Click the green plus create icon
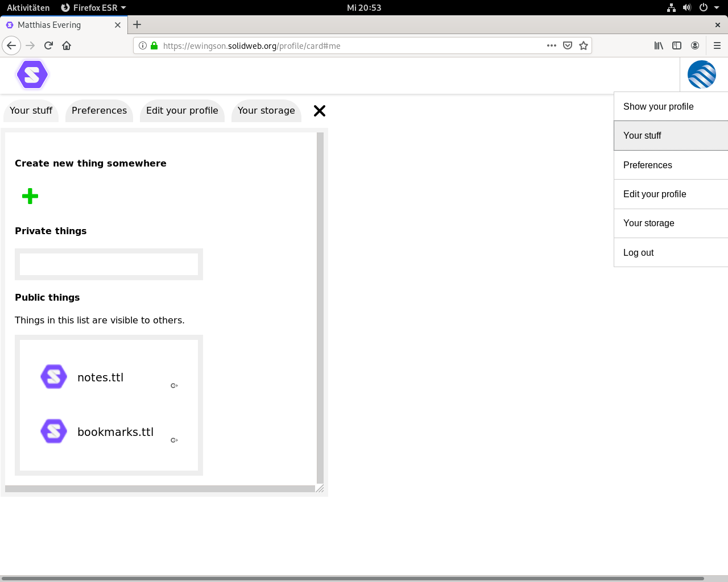The width and height of the screenshot is (728, 582). pos(30,197)
